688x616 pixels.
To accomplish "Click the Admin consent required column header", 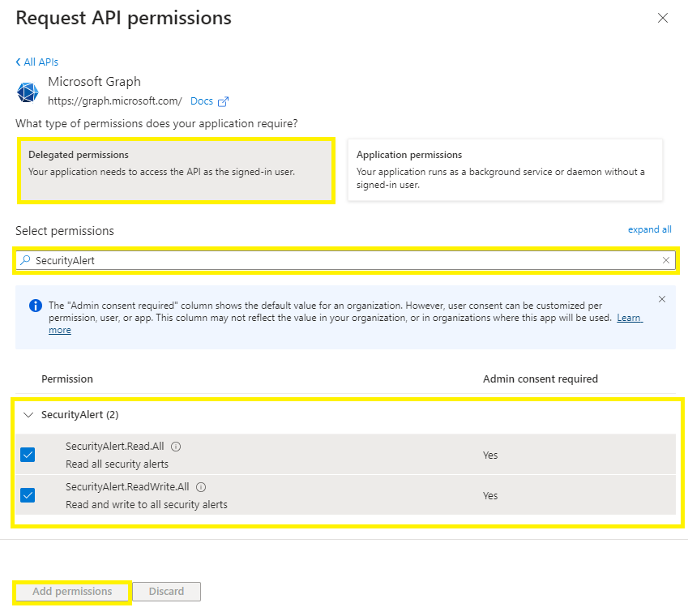I will (541, 379).
